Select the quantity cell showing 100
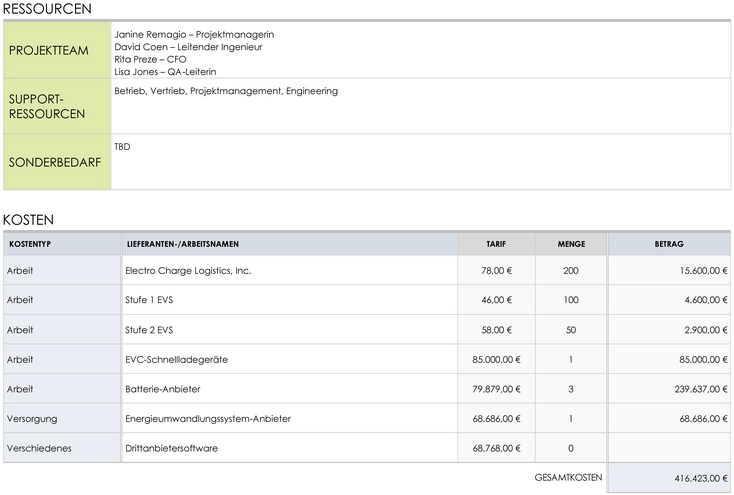This screenshot has height=495, width=734. [x=571, y=300]
